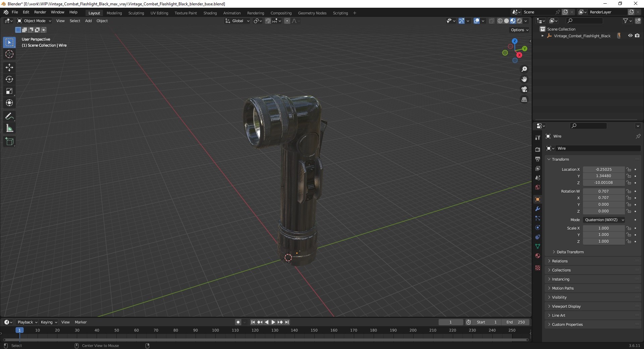
Task: Select the Add Cube tool
Action: 9,142
